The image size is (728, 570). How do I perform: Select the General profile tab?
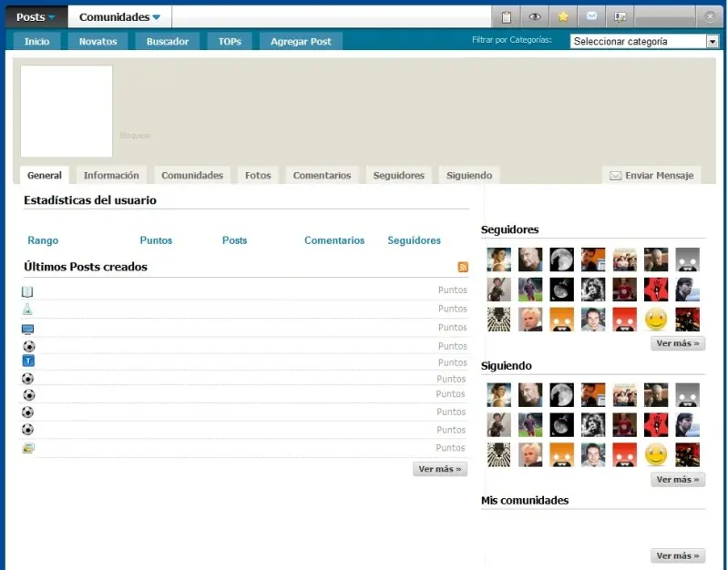coord(45,176)
